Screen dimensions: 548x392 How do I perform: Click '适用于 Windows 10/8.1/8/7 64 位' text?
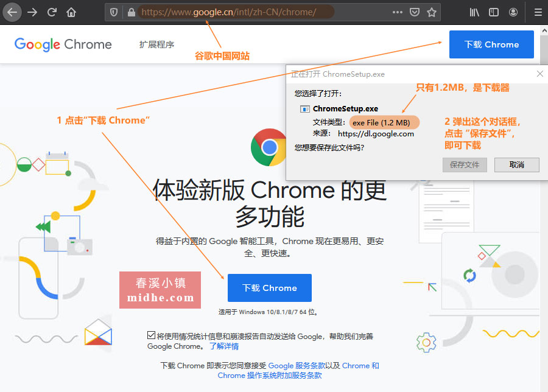(268, 312)
